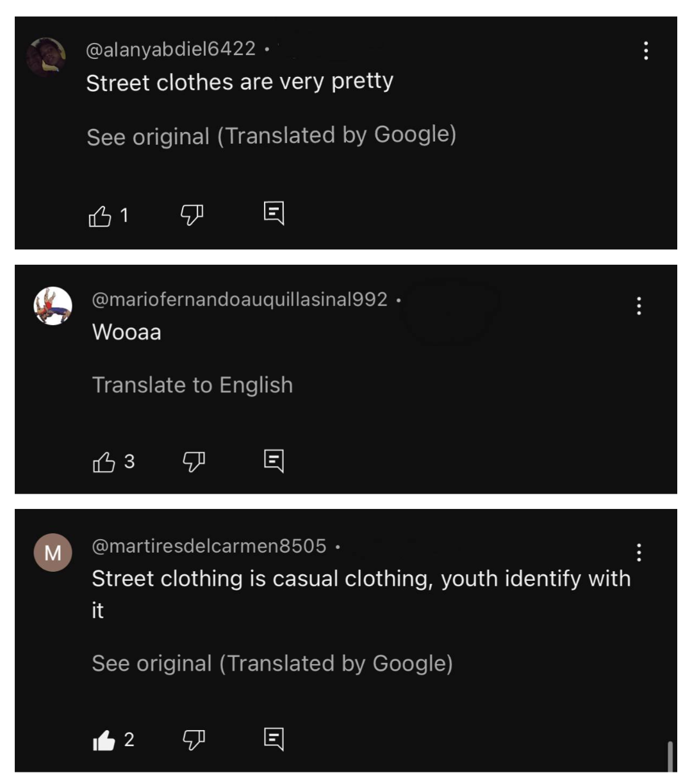Open more options for alanyabdiel6422 comment
692x784 pixels.
(x=645, y=51)
